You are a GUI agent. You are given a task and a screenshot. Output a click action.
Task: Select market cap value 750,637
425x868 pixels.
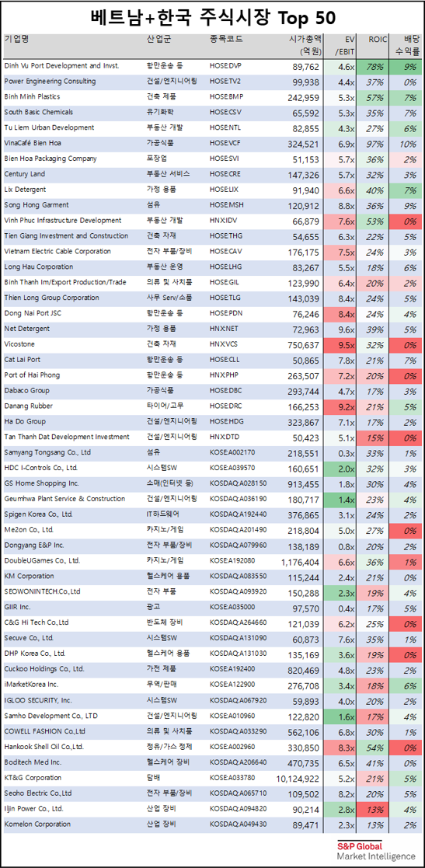[304, 345]
